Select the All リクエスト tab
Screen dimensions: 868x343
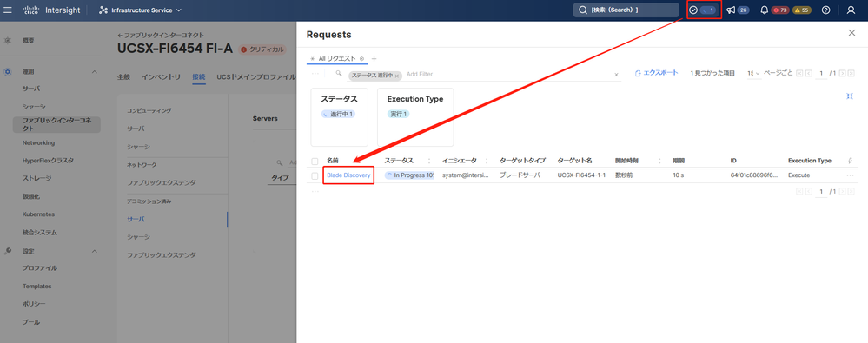point(336,59)
